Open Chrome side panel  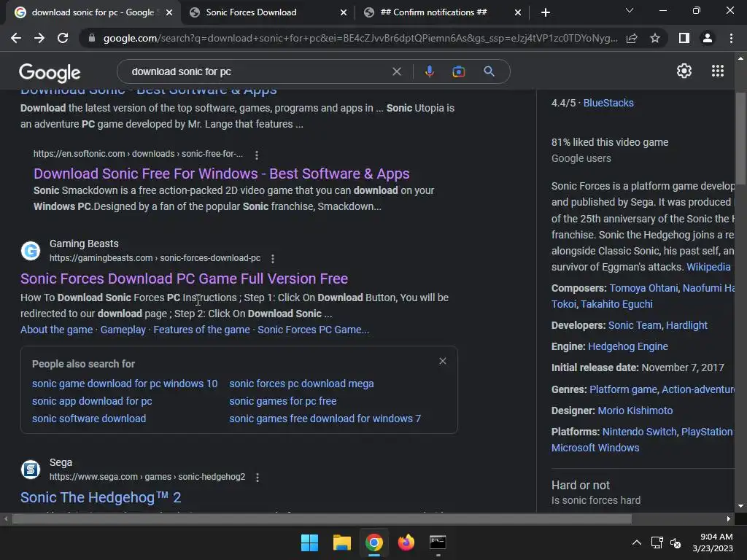(684, 38)
